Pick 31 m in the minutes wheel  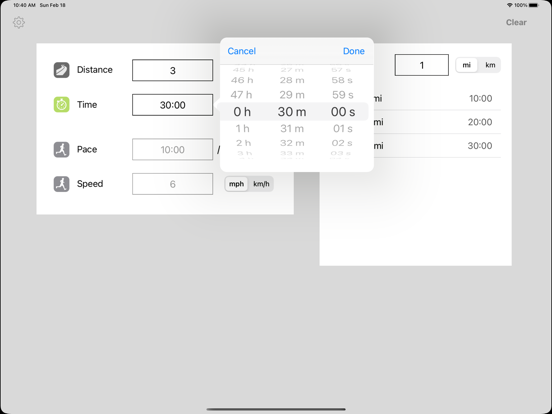[x=292, y=128]
